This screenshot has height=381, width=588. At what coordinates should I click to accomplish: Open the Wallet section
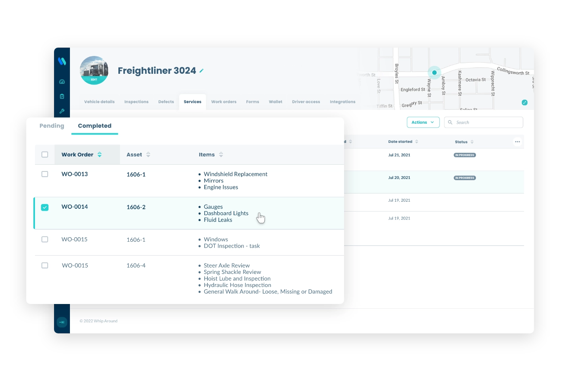tap(275, 102)
